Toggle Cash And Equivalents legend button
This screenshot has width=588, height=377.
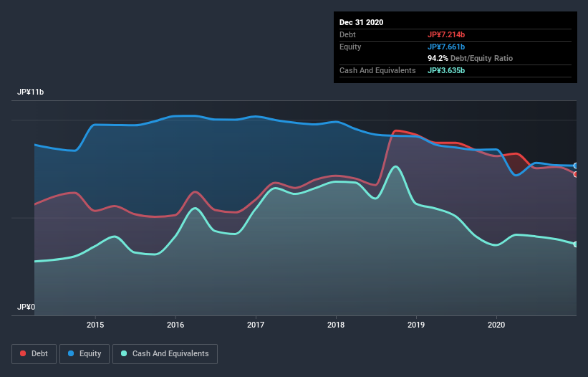coord(165,354)
